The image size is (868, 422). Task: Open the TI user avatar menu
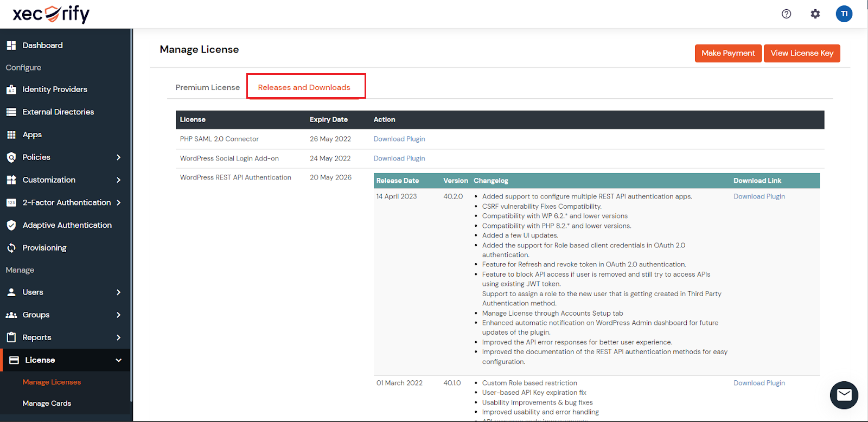(844, 14)
